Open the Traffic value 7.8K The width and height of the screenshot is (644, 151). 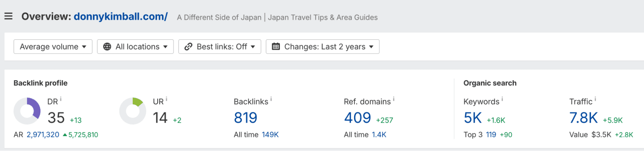point(583,118)
